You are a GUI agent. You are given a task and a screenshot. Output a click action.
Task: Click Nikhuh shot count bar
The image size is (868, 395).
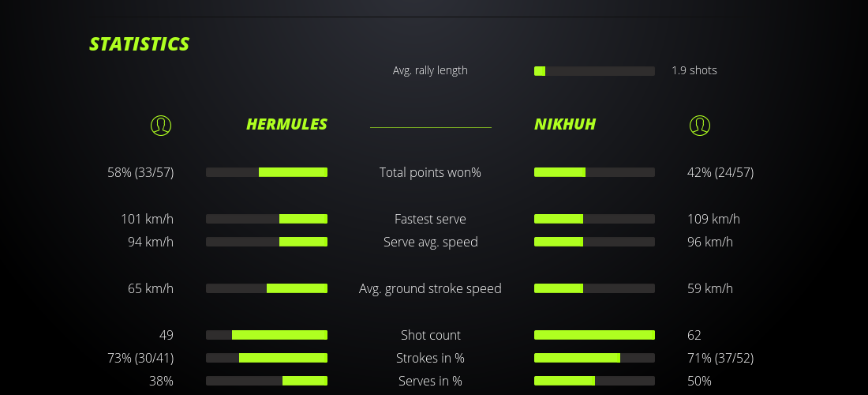pos(594,335)
